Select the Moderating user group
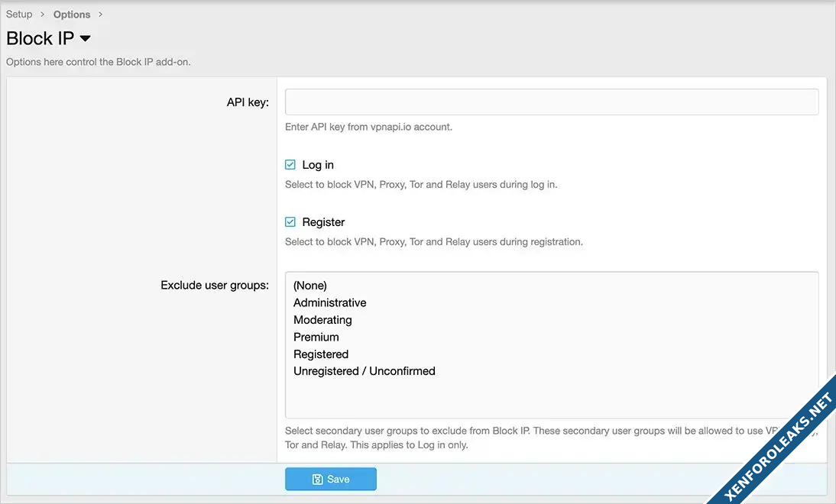This screenshot has height=504, width=836. [x=322, y=320]
